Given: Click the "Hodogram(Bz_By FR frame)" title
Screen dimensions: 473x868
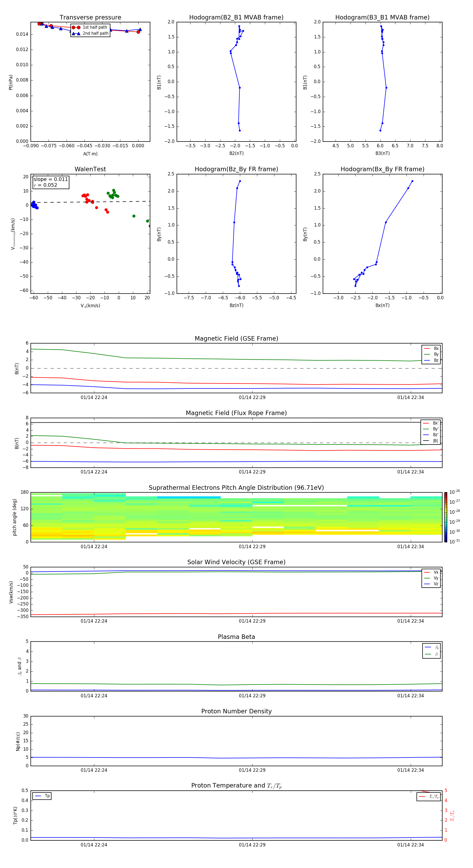Looking at the screenshot, I should tap(236, 169).
